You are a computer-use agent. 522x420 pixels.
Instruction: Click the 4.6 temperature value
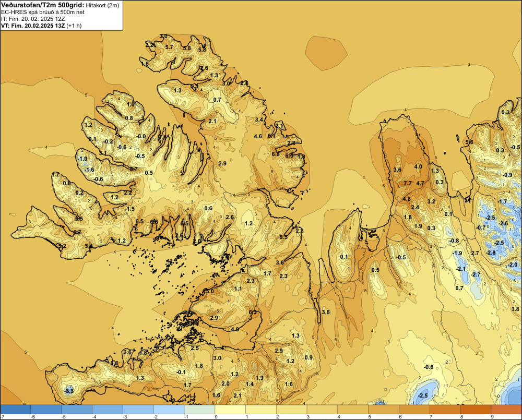click(258, 136)
